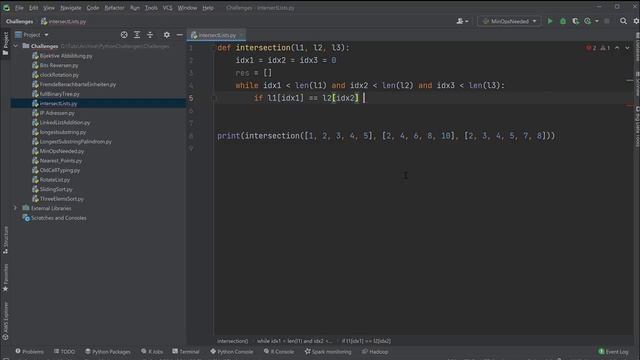640x360 pixels.
Task: Open RotateList.py in project tree
Action: 55,180
